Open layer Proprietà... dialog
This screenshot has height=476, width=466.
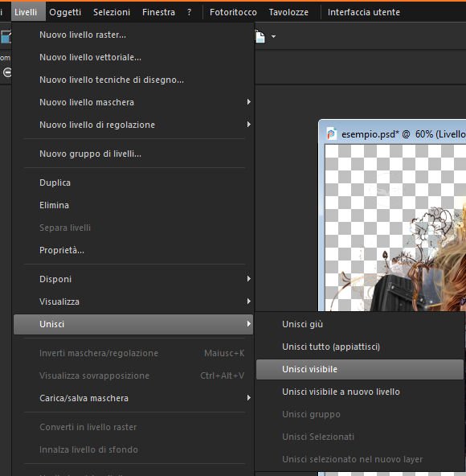(x=133, y=250)
